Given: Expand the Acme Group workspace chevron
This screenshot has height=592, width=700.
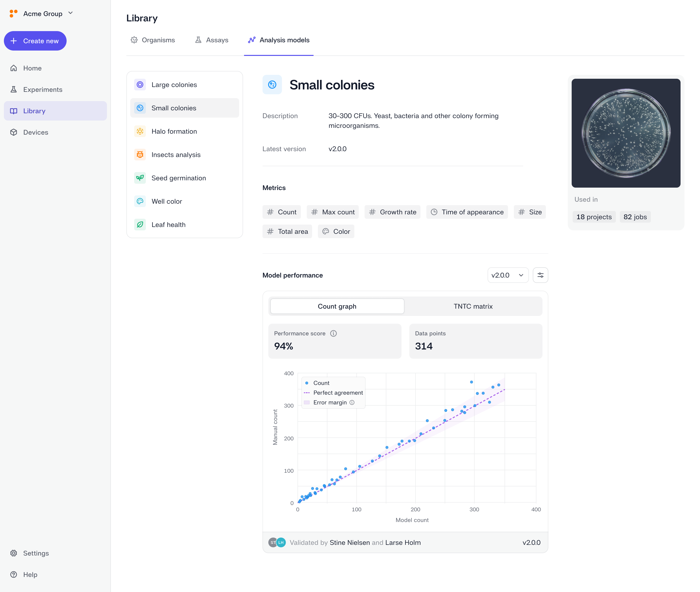Looking at the screenshot, I should coord(70,13).
